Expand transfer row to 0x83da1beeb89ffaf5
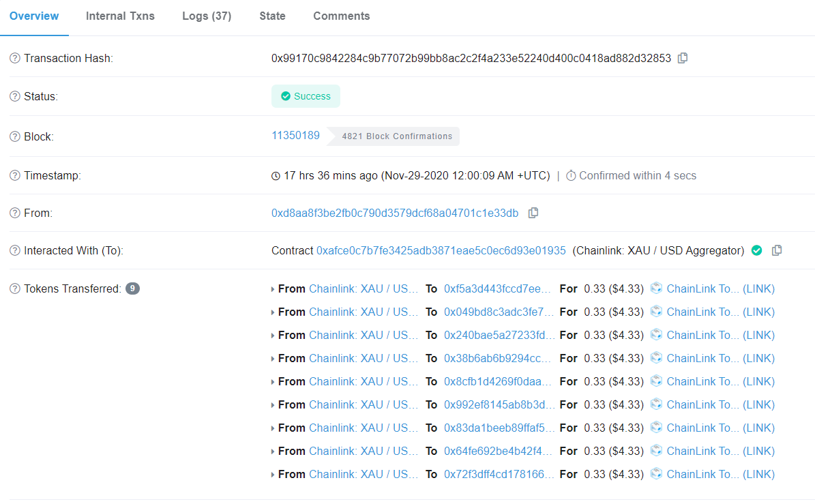This screenshot has height=504, width=815. [x=273, y=429]
